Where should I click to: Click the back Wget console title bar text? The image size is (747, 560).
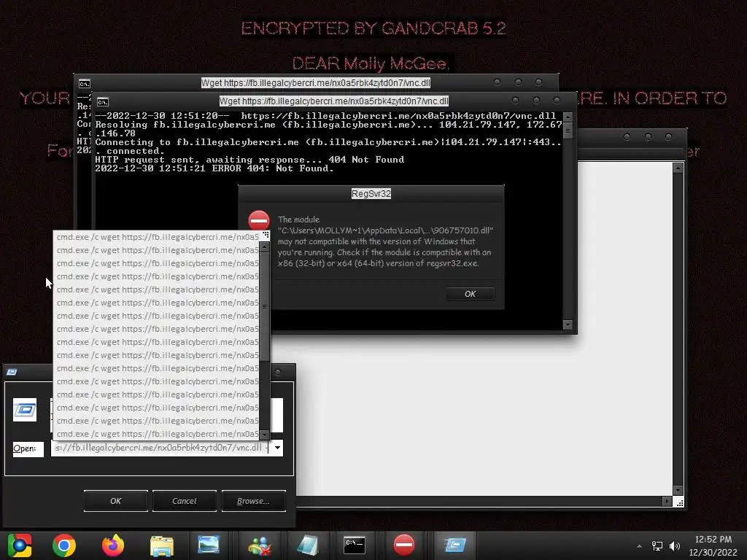[x=316, y=83]
